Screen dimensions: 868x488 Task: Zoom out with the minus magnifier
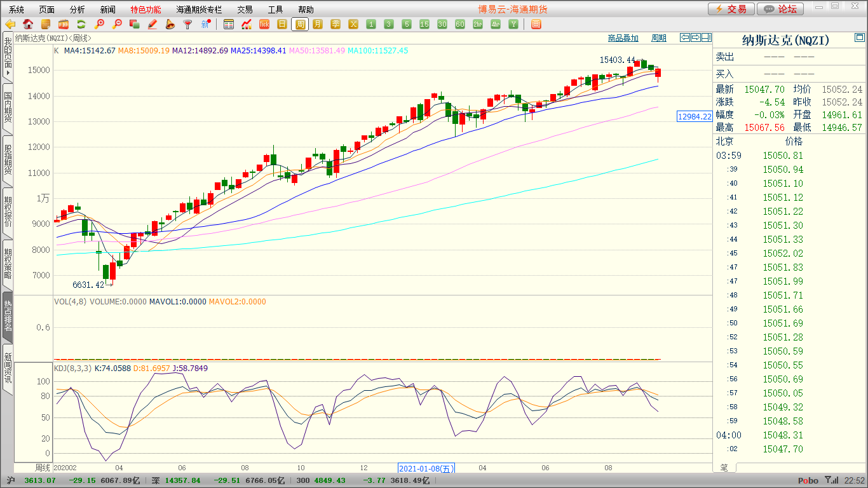117,24
